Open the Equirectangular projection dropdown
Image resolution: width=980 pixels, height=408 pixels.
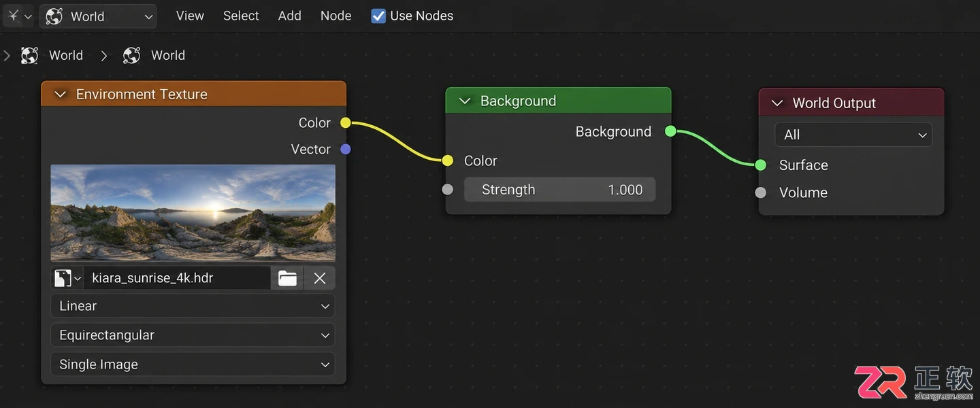click(193, 335)
